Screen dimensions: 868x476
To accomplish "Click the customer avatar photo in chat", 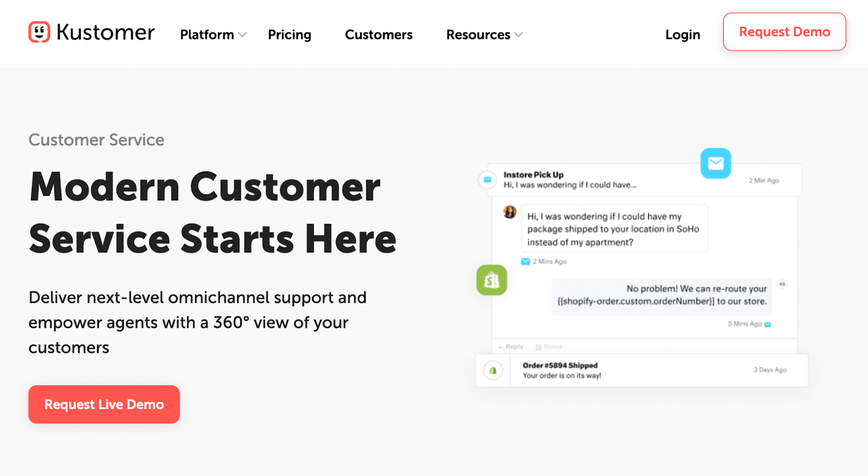I will 510,212.
